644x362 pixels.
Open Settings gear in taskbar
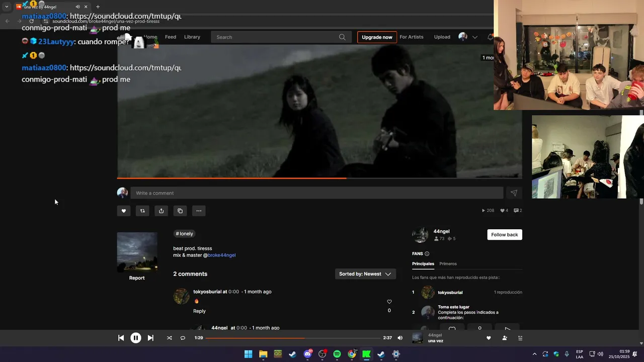click(x=396, y=354)
